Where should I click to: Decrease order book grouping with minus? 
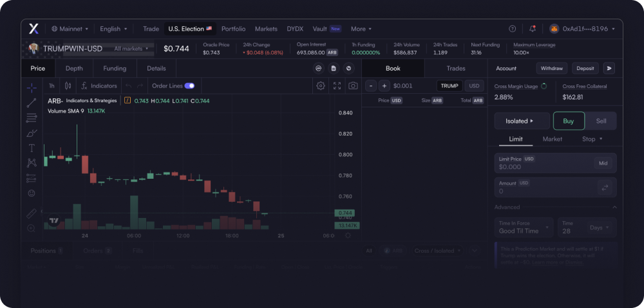click(x=371, y=86)
